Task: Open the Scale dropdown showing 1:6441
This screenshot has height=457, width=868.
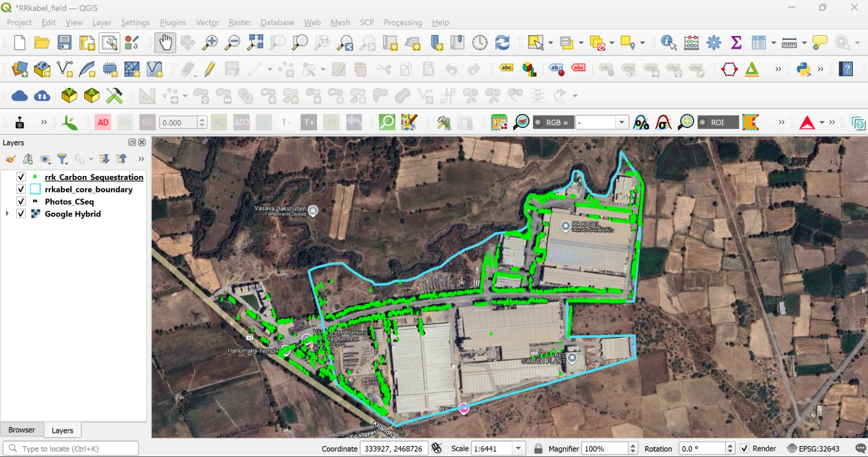Action: point(518,448)
